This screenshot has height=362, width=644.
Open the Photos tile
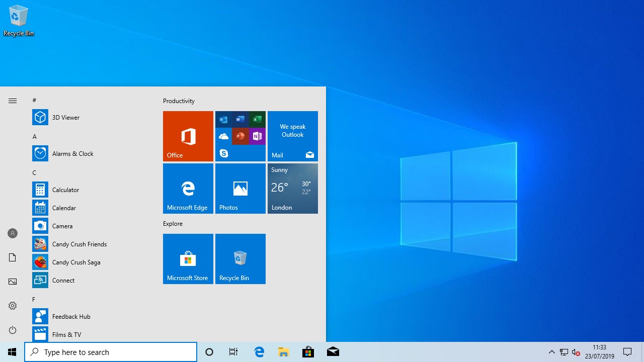click(x=240, y=189)
